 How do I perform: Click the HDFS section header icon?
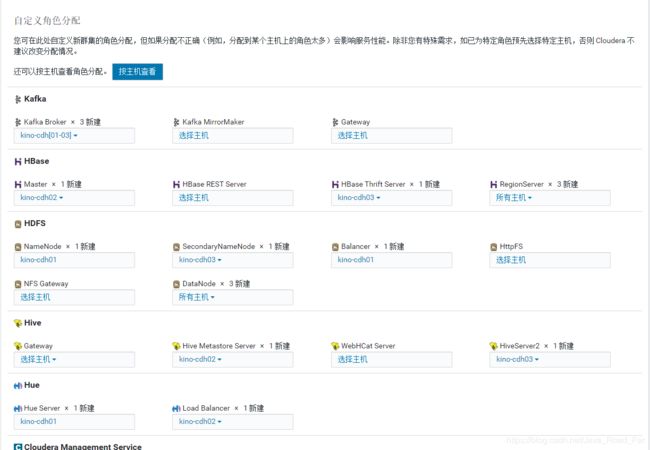[18, 224]
